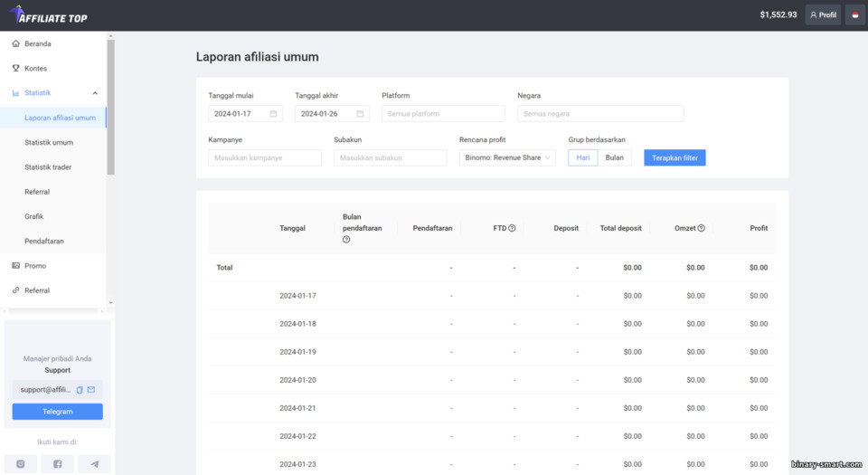Click the Tanggal akhir date field
The width and height of the screenshot is (868, 475).
pyautogui.click(x=332, y=113)
